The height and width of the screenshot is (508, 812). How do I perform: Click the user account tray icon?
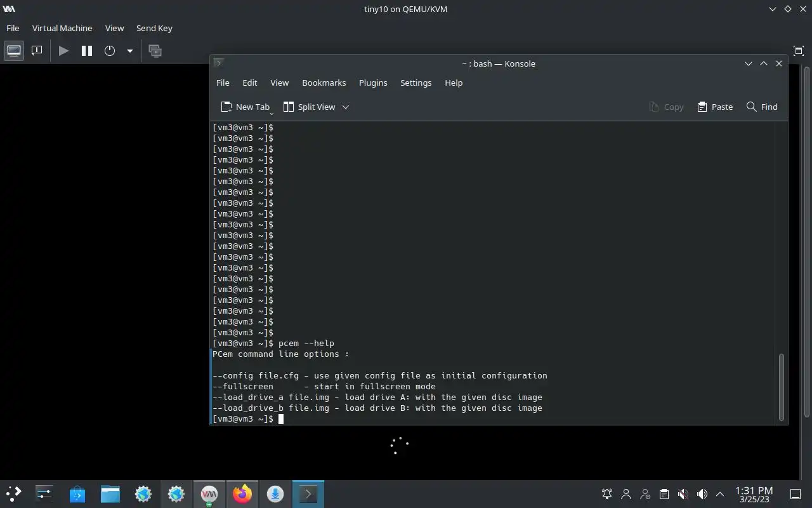[626, 494]
